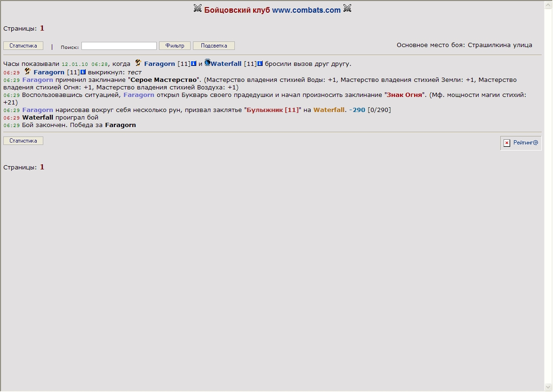553x392 pixels.
Task: Click Faragorn name in Серое Мастерство line
Action: click(x=38, y=80)
